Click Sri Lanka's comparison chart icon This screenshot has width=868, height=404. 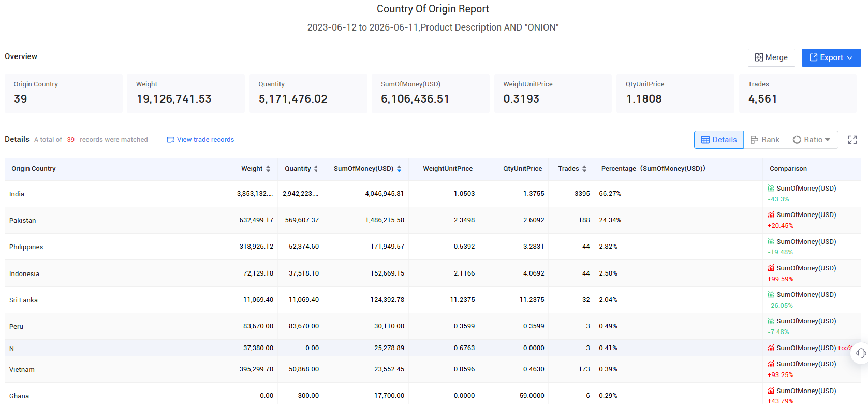point(771,295)
